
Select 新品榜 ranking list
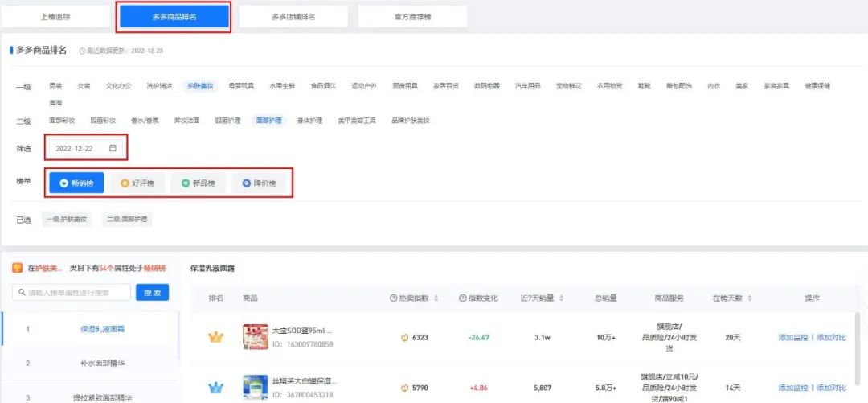point(199,183)
